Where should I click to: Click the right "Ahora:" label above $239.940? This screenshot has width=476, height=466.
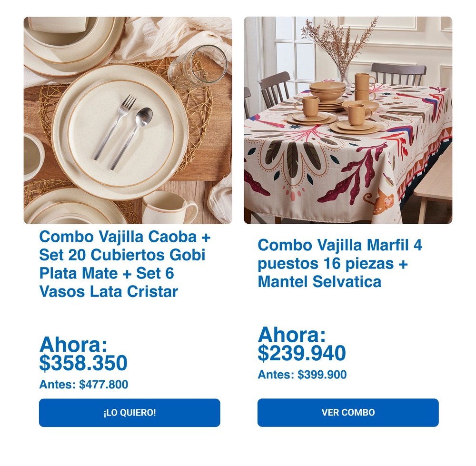coord(292,335)
